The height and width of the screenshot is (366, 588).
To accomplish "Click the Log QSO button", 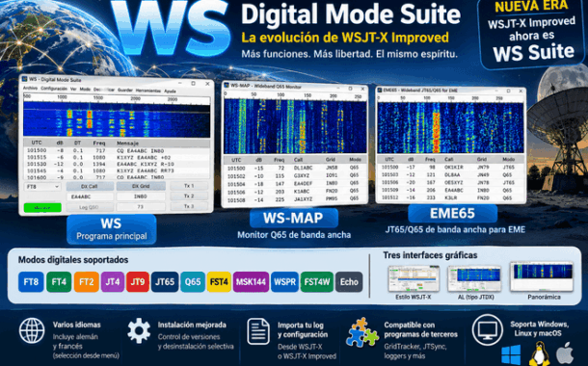I will coord(90,207).
